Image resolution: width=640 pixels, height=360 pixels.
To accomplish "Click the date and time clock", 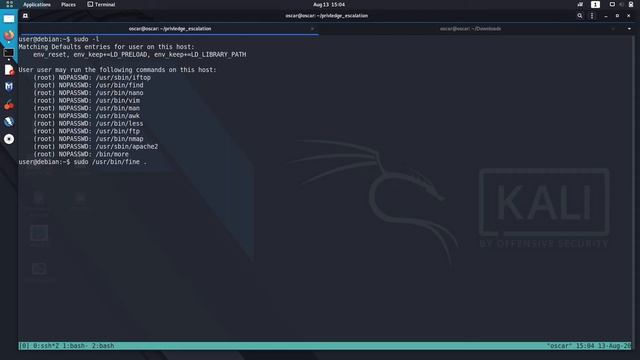I will [329, 4].
